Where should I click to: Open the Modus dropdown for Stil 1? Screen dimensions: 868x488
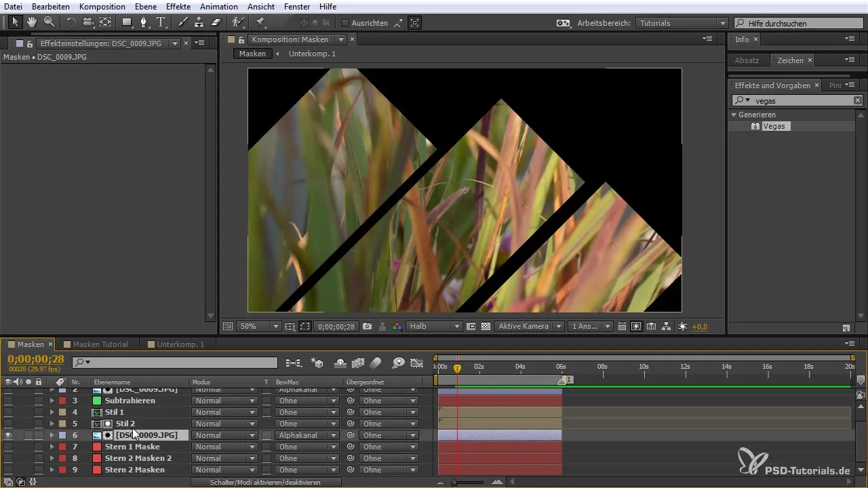[224, 412]
